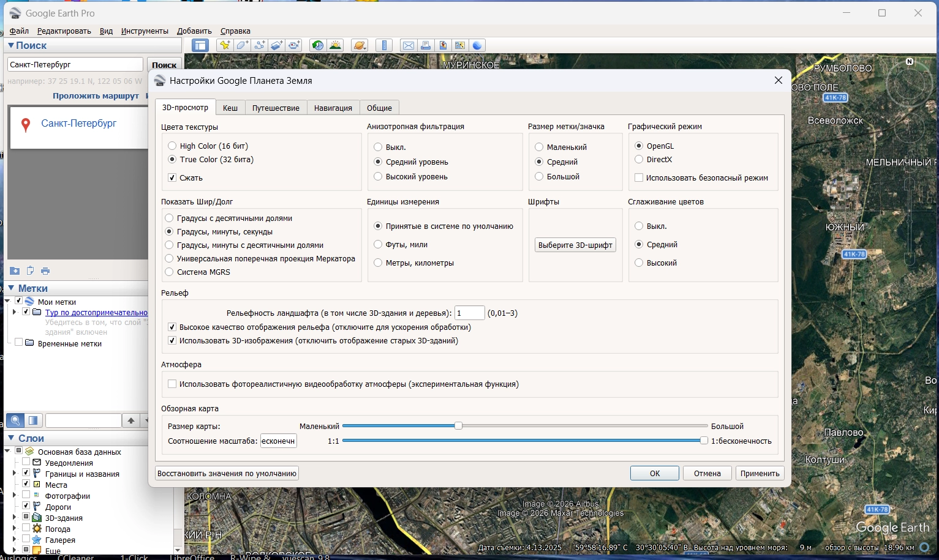Click the Размер карты slider handle
Screen dimensions: 939x560
458,426
